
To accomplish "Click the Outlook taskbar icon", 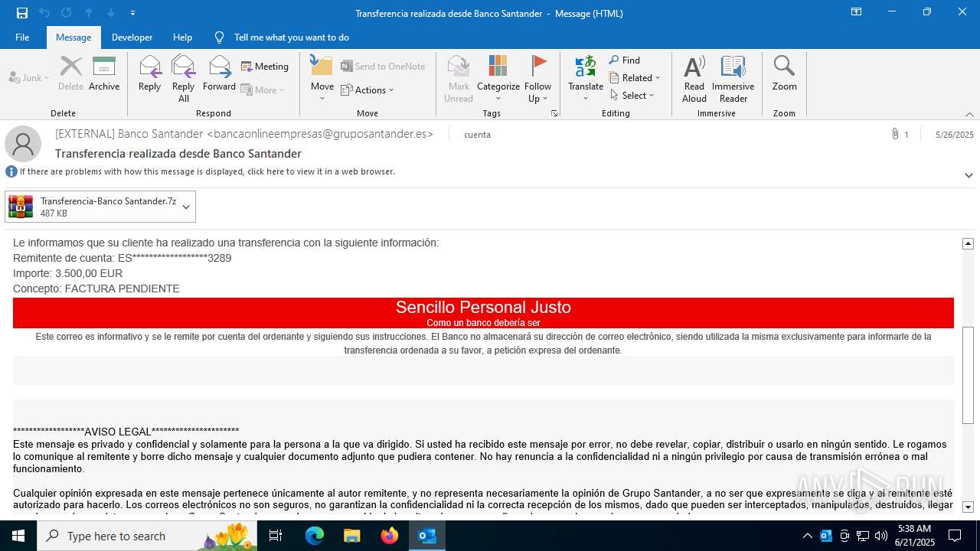I will point(427,536).
